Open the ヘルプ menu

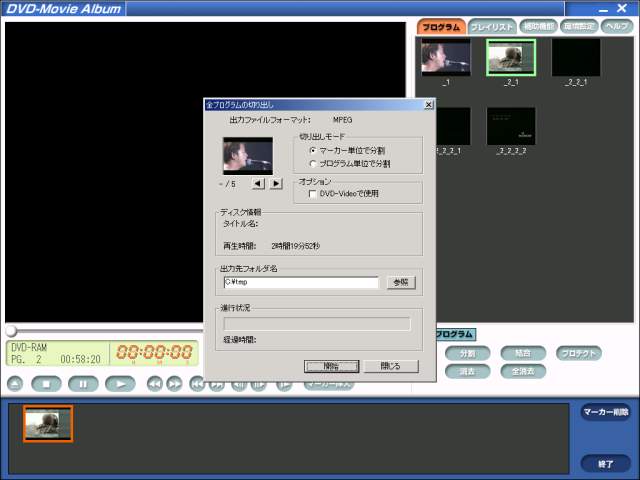coord(617,27)
